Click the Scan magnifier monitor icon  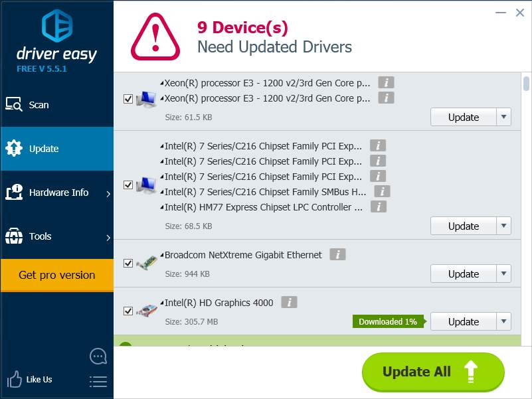[x=14, y=104]
